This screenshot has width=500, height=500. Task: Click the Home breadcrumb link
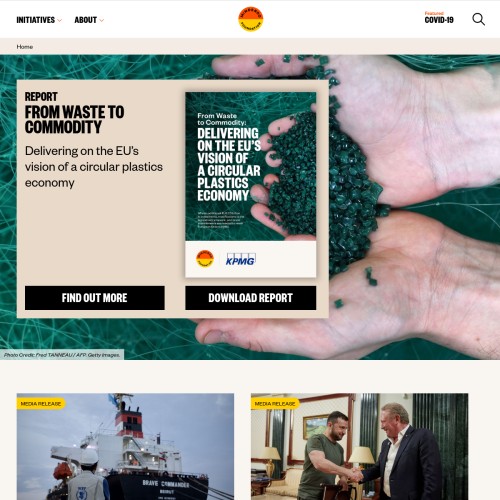pyautogui.click(x=25, y=47)
